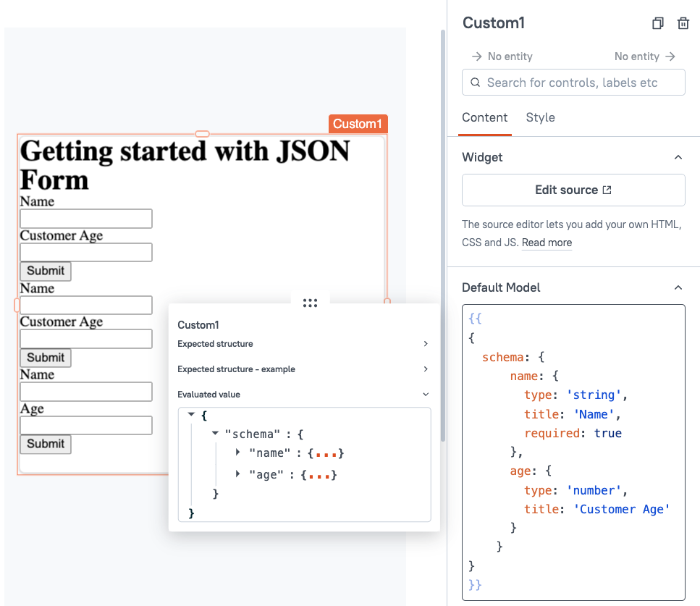The image size is (700, 606).
Task: Select the Content tab
Action: click(484, 117)
